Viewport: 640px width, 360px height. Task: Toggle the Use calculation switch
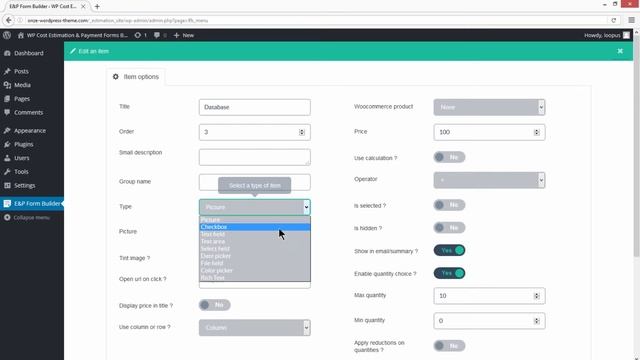(449, 157)
